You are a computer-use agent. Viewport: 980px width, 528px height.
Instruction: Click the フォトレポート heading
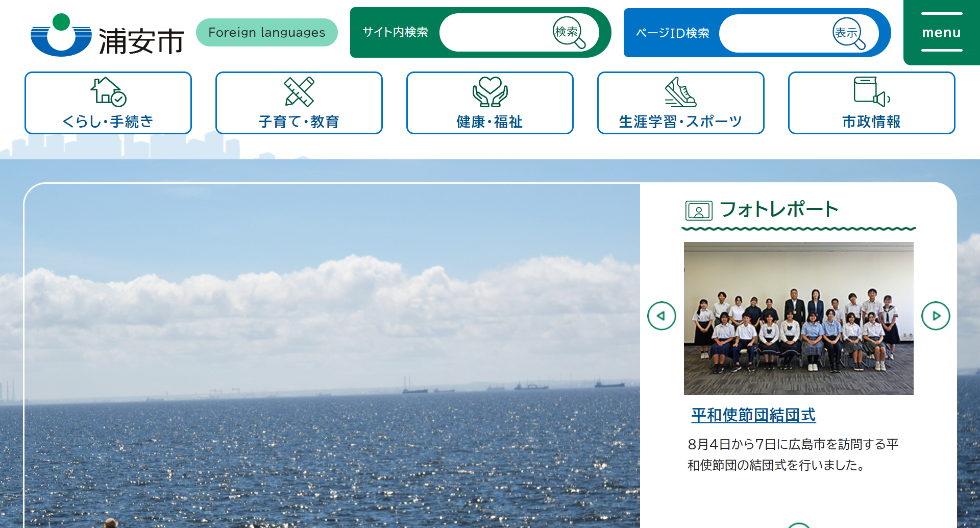click(779, 209)
